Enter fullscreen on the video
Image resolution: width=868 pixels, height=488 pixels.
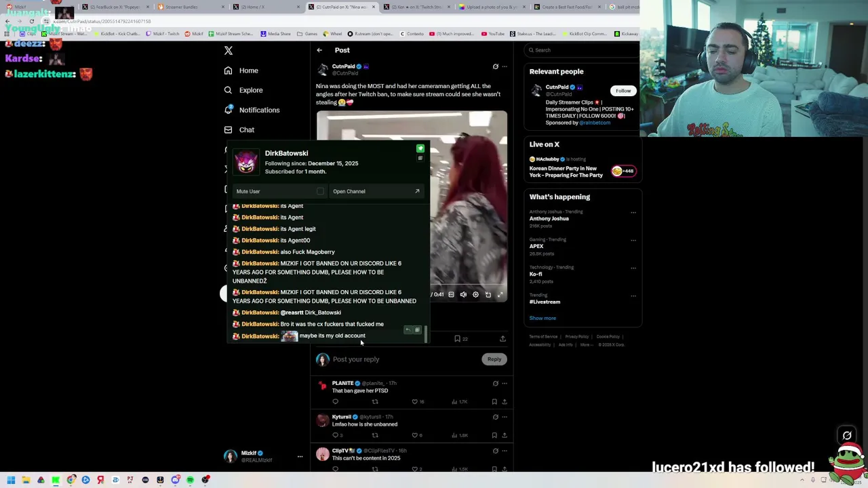[x=500, y=295]
